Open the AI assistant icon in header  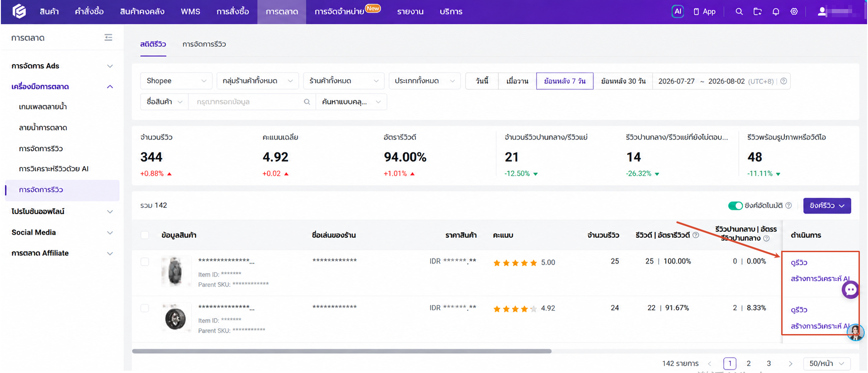[x=677, y=11]
